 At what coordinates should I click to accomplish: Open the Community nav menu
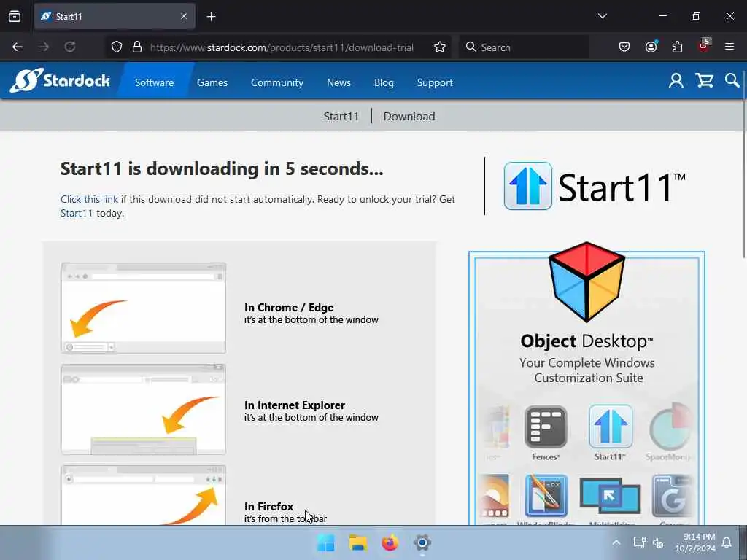pyautogui.click(x=277, y=82)
